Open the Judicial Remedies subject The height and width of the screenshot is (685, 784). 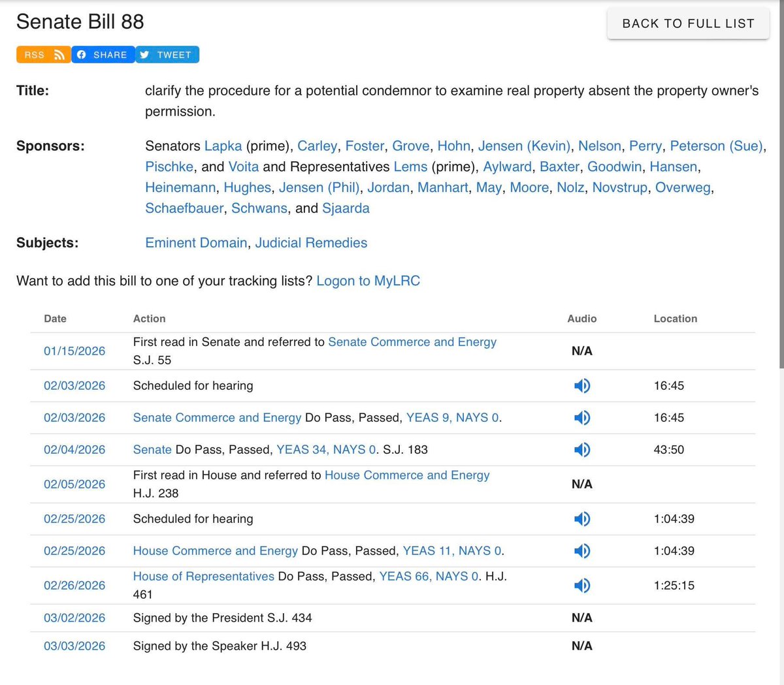tap(311, 244)
